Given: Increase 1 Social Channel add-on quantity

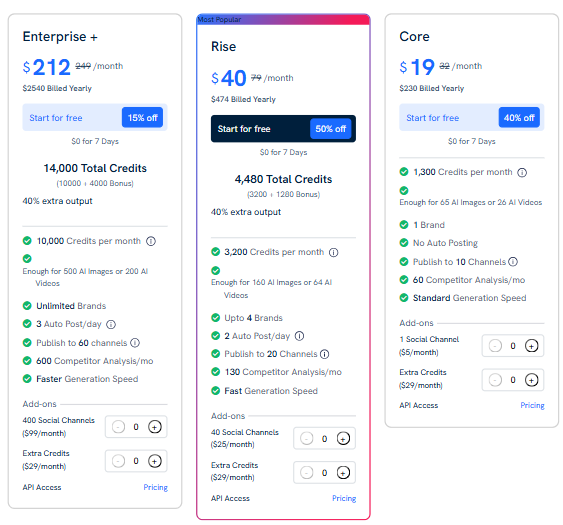Looking at the screenshot, I should click(531, 346).
